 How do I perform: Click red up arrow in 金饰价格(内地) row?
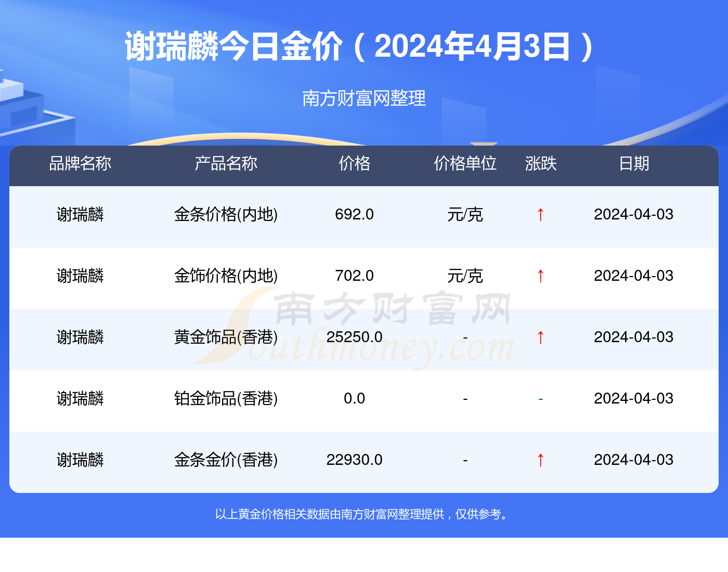[x=541, y=276]
